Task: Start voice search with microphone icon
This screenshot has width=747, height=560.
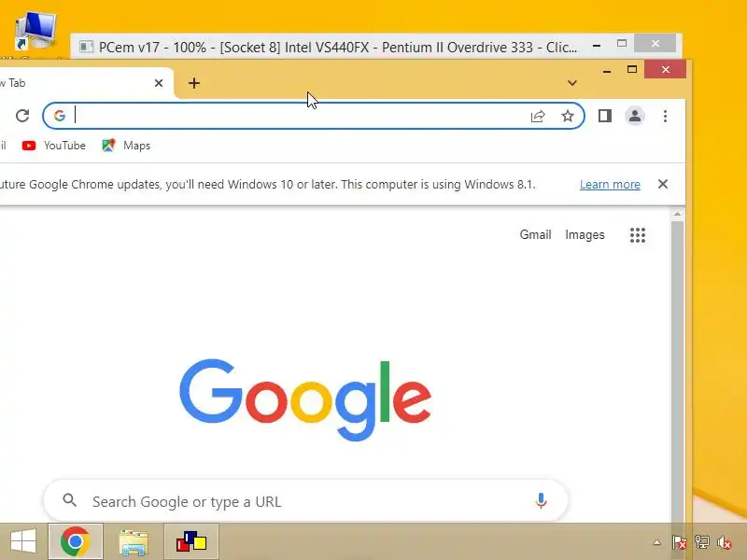Action: coord(541,500)
